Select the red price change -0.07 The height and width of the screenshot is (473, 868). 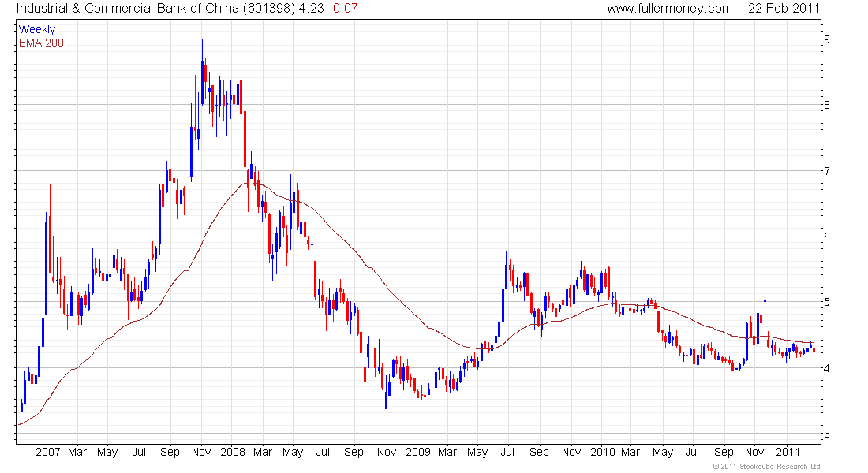click(x=342, y=9)
